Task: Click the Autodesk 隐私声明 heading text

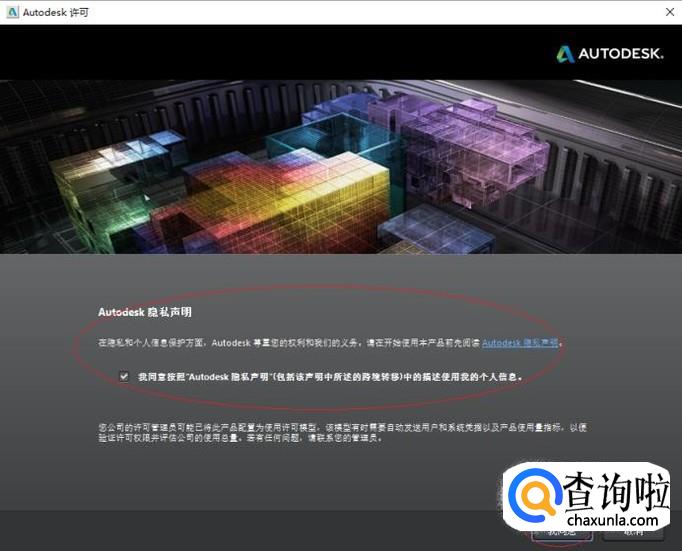Action: pos(145,312)
